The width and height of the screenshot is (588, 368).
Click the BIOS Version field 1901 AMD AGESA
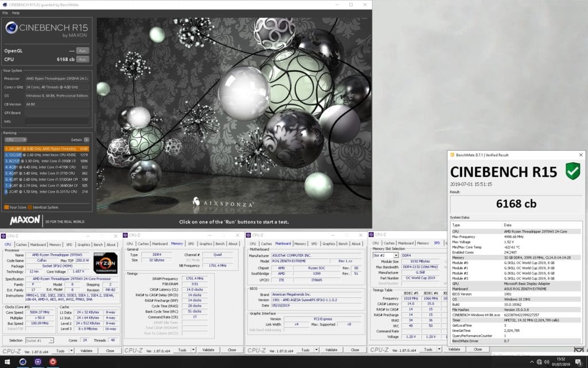point(317,300)
